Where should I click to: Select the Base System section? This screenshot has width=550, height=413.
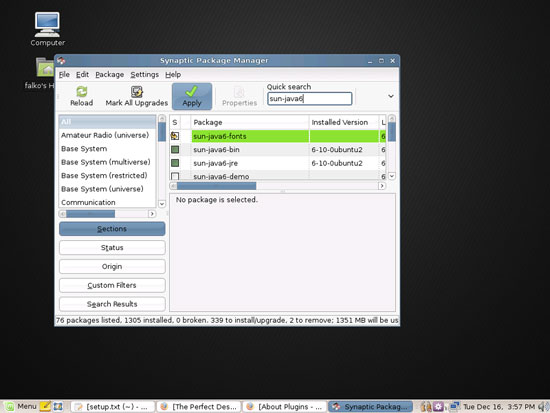107,149
